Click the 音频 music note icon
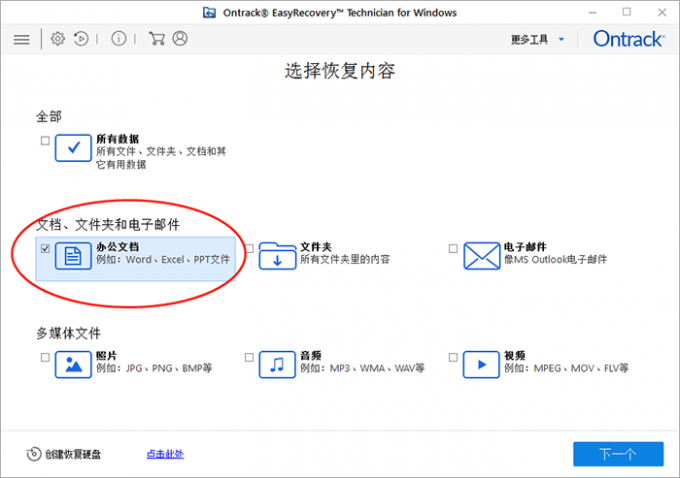680x478 pixels. pyautogui.click(x=277, y=364)
